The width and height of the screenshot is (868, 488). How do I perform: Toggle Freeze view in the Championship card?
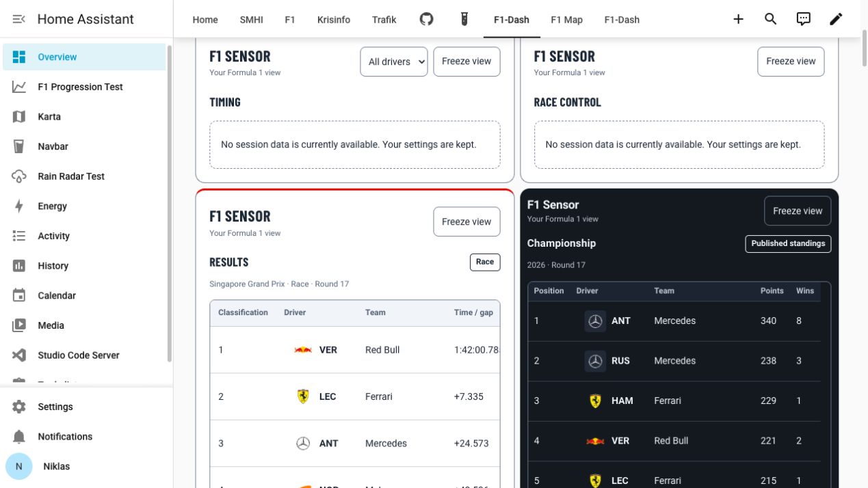798,211
